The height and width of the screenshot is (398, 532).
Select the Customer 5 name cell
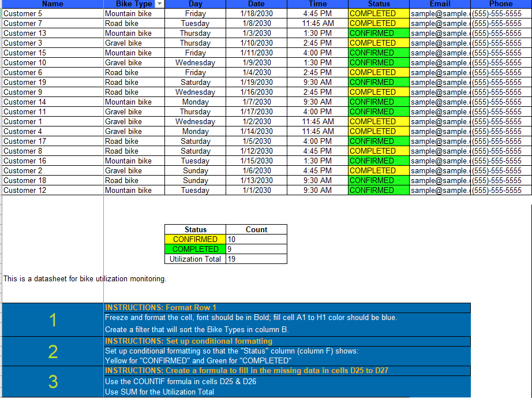(x=53, y=13)
